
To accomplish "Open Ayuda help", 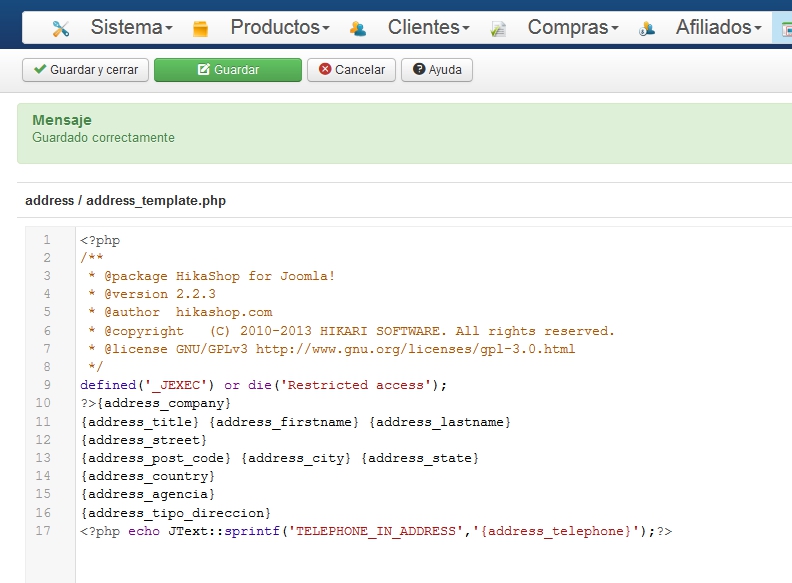I will click(x=437, y=70).
